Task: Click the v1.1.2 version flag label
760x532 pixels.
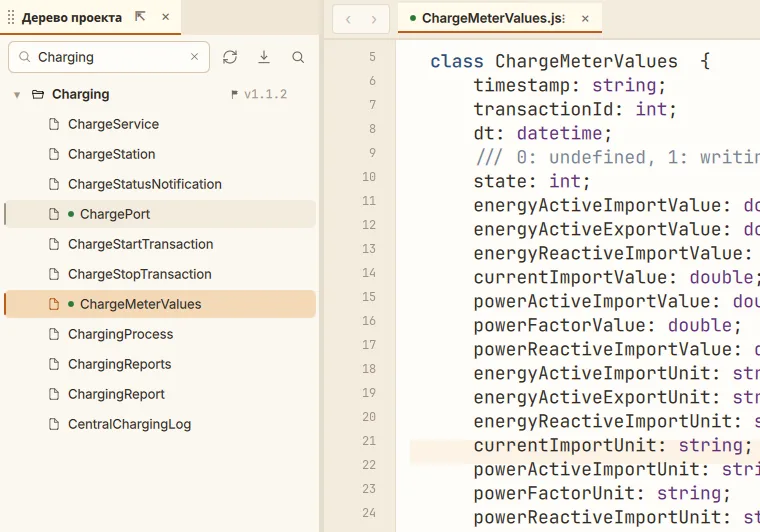Action: click(259, 94)
